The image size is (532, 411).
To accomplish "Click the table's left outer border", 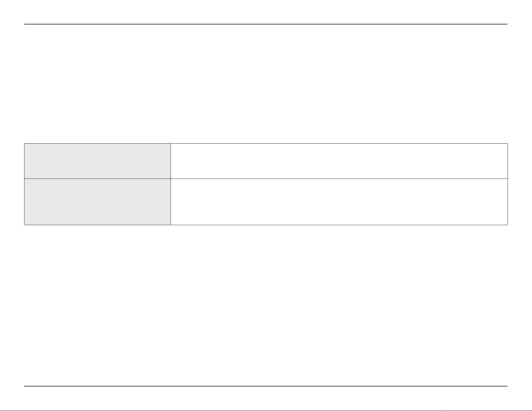I will [x=25, y=184].
